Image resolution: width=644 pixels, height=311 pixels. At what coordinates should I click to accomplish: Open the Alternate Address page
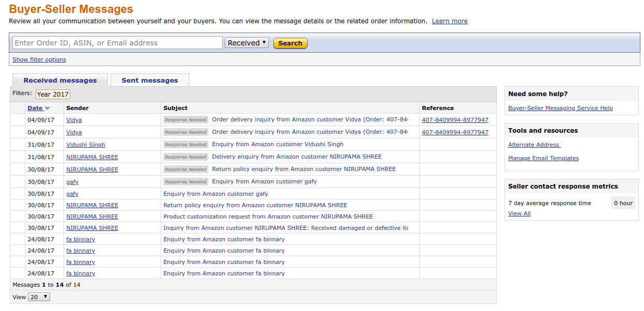click(533, 145)
